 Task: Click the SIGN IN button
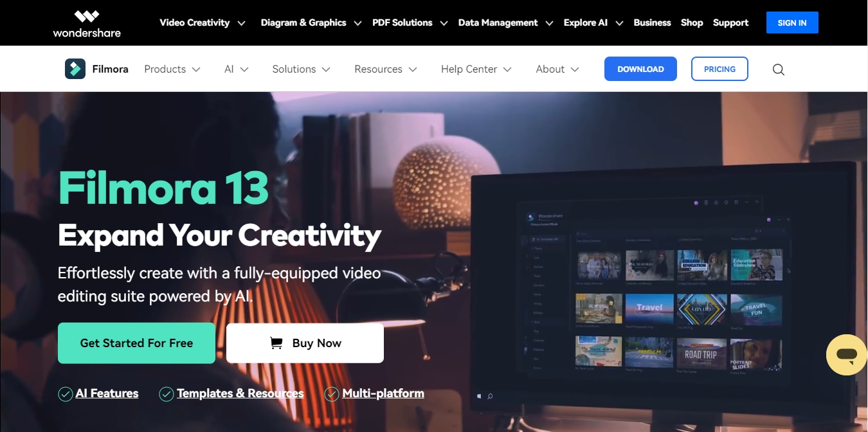792,22
